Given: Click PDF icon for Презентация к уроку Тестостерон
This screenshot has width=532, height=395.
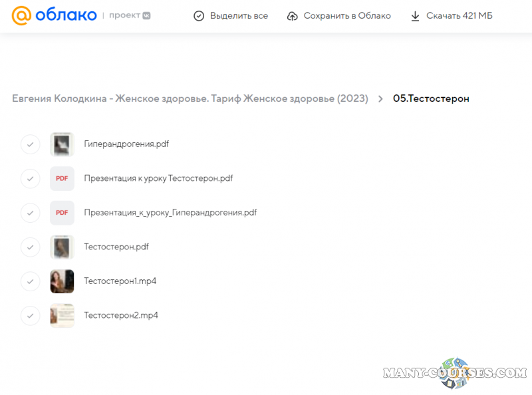Looking at the screenshot, I should (62, 178).
